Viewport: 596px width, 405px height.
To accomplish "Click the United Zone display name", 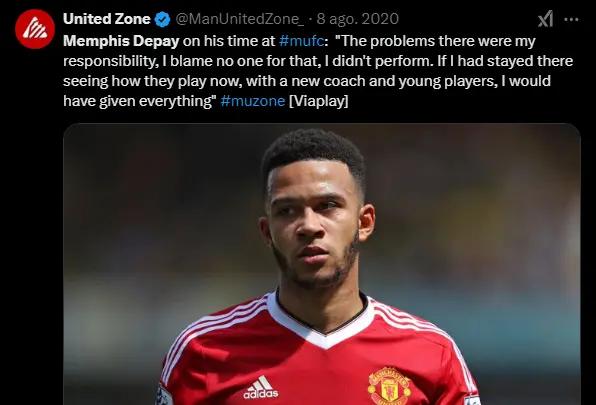I will click(107, 19).
